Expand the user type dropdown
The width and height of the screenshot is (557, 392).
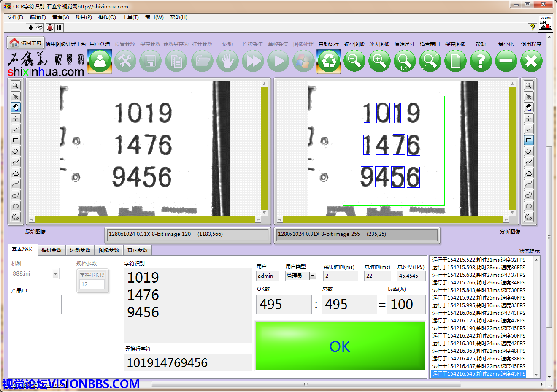tap(313, 276)
